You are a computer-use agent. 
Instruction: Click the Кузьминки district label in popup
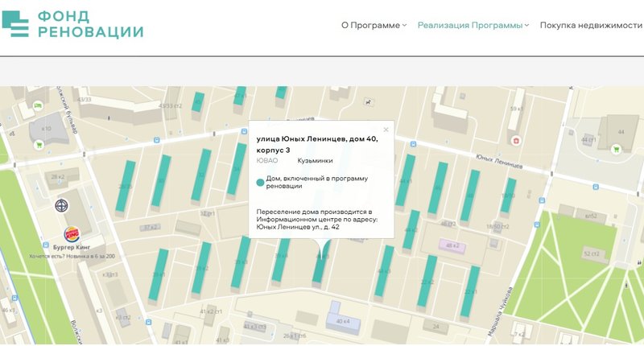click(x=315, y=161)
